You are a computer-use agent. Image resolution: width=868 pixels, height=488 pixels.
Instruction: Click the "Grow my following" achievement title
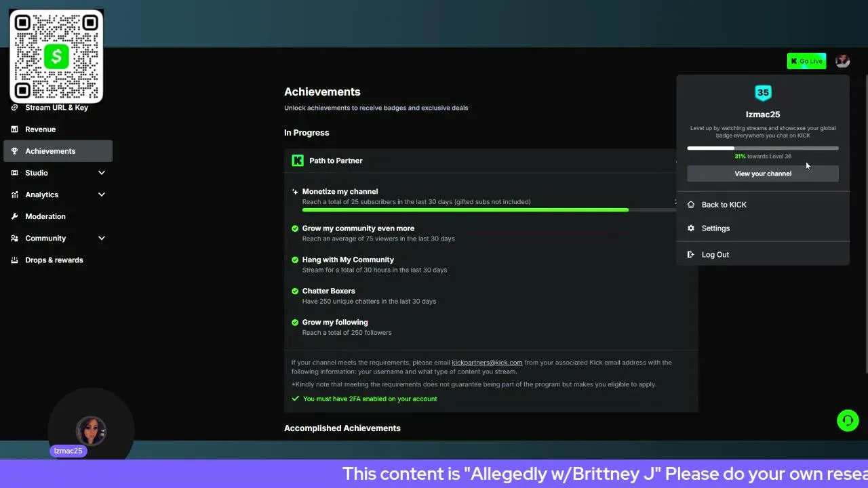pos(335,322)
